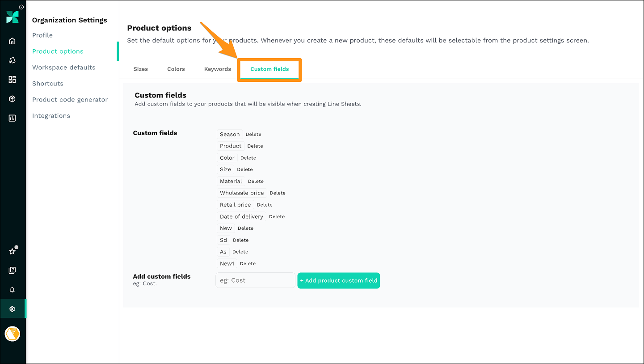Delete the Season custom field
The height and width of the screenshot is (364, 644).
tap(253, 135)
